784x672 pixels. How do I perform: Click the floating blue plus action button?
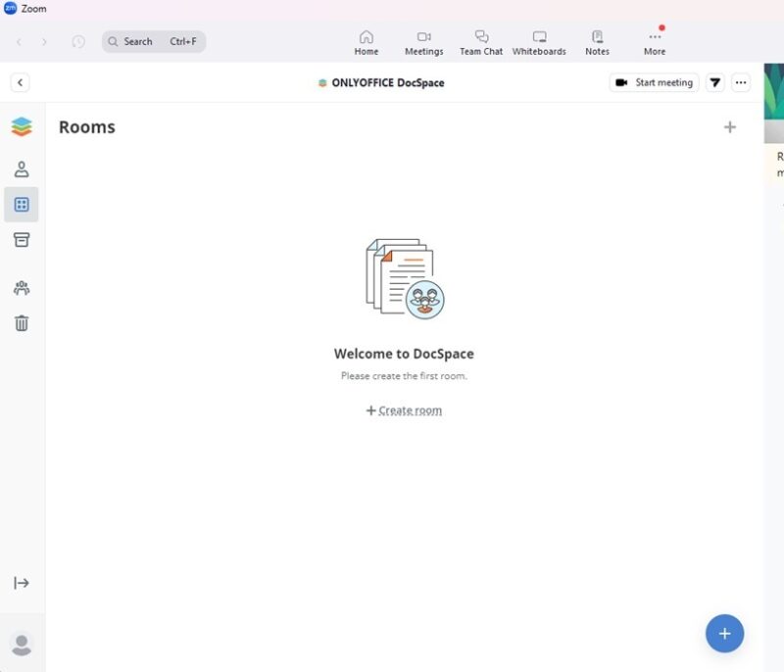coord(724,634)
